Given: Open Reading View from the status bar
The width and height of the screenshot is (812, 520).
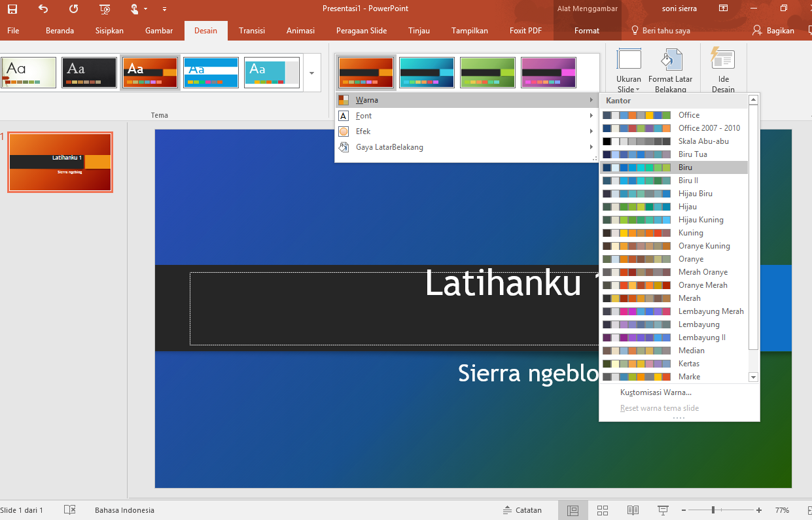Looking at the screenshot, I should (x=632, y=510).
